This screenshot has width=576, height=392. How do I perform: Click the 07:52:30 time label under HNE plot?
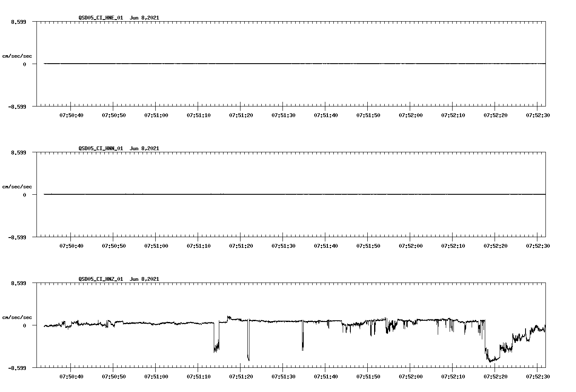click(x=538, y=115)
